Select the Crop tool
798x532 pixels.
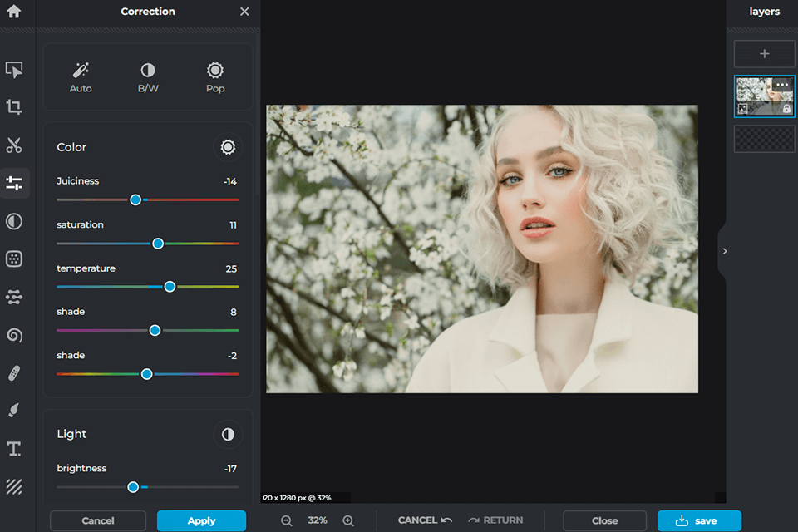click(x=14, y=107)
